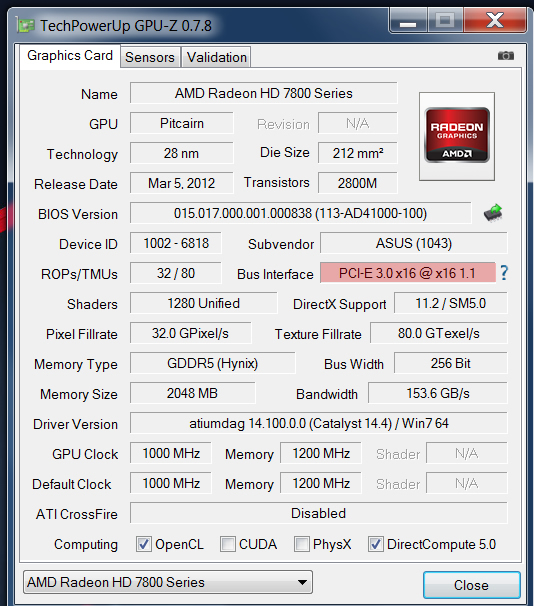Click the Radeon Graphics logo

457,135
